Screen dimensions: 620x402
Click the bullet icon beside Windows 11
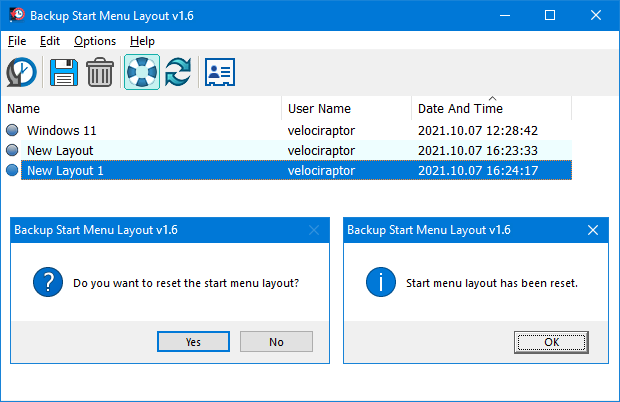(x=12, y=130)
